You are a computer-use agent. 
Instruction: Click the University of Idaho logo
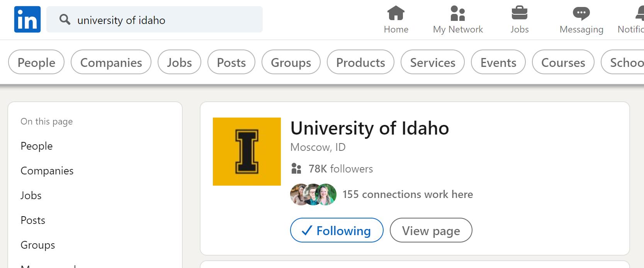click(x=246, y=151)
